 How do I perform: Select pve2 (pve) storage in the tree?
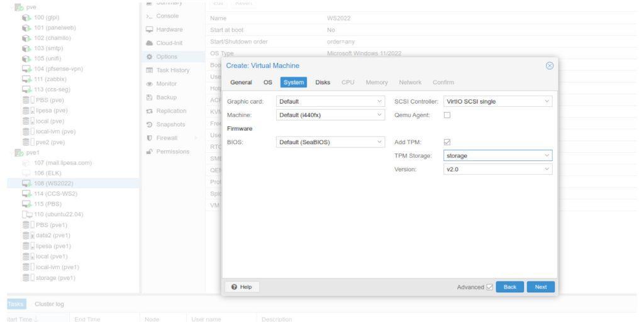(73, 143)
